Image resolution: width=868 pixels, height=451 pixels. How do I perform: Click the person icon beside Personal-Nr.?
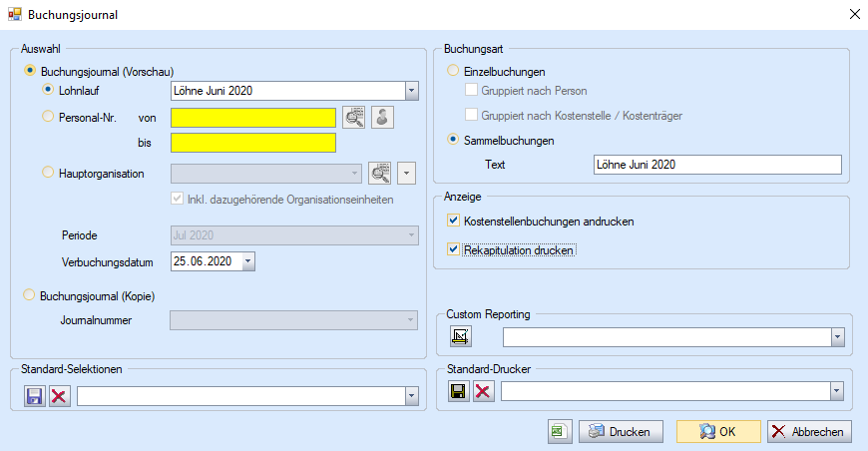coord(382,118)
